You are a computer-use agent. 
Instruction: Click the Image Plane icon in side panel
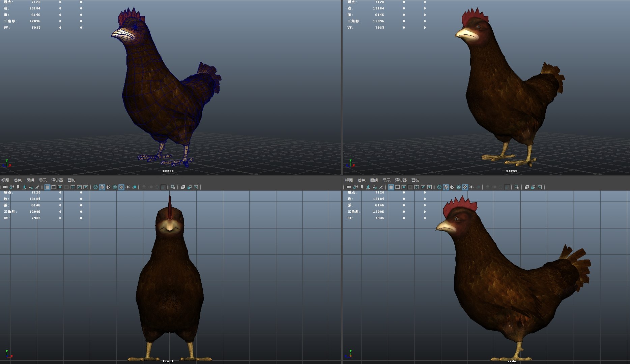point(368,187)
